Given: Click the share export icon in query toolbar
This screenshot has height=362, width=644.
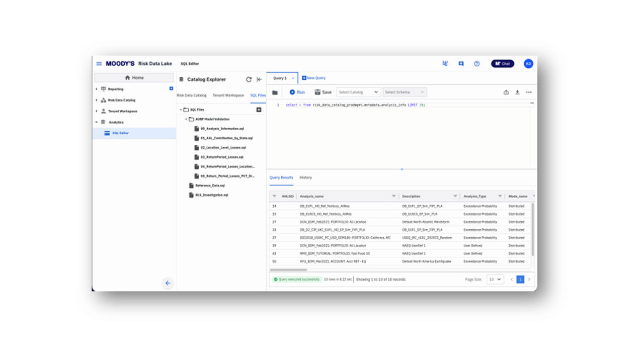Looking at the screenshot, I should 506,93.
